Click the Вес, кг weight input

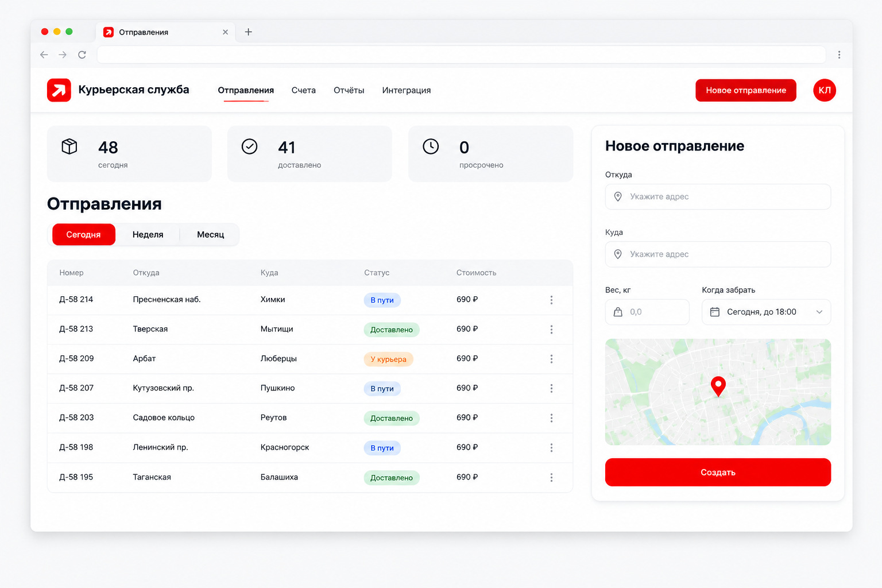[647, 312]
